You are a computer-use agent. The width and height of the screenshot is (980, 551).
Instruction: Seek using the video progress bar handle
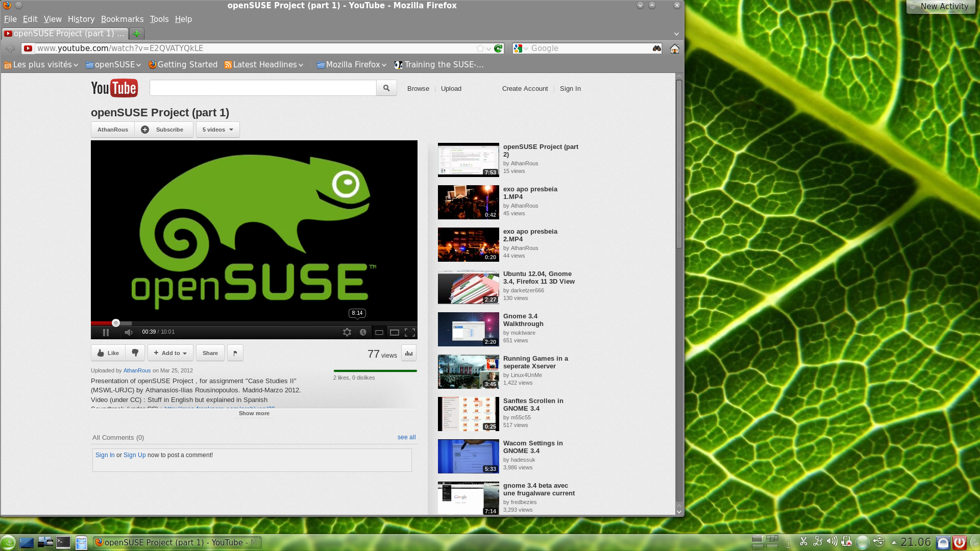tap(116, 323)
